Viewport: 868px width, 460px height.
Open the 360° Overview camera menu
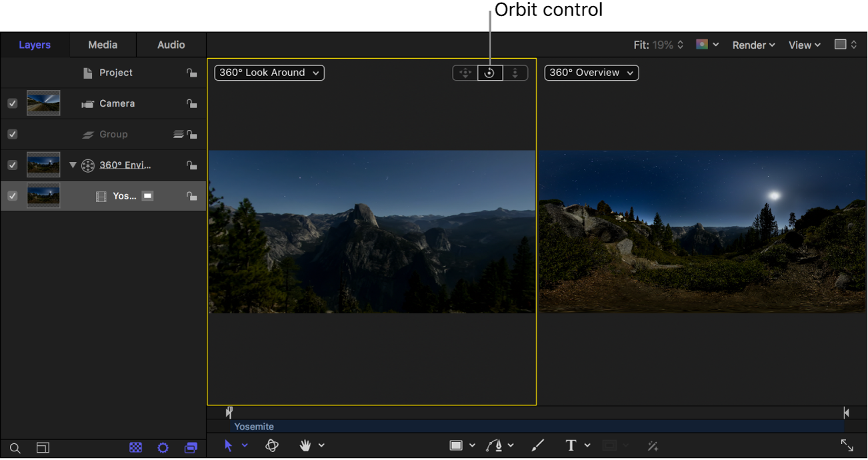tap(591, 73)
